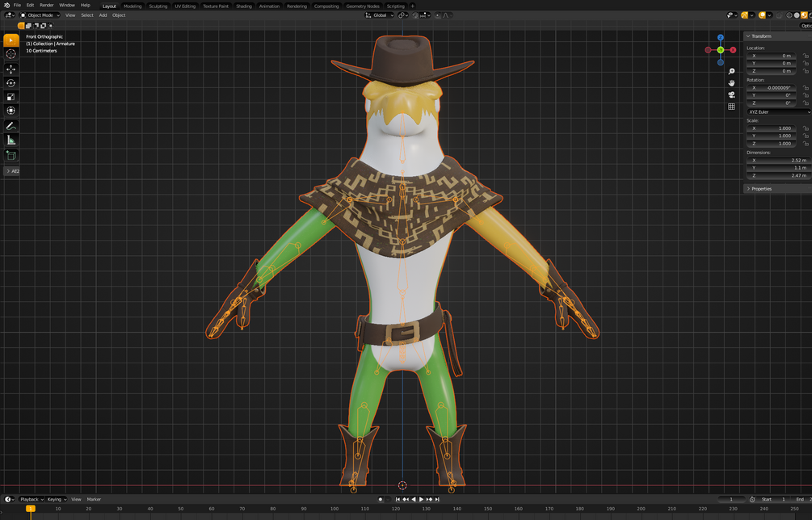Click the red X axis gizmo ball

[x=733, y=50]
